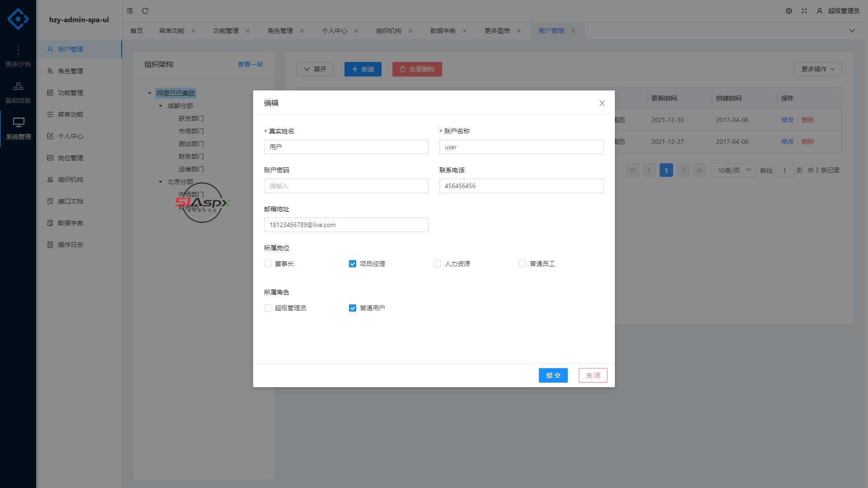Submit the form with 提交

(x=553, y=375)
